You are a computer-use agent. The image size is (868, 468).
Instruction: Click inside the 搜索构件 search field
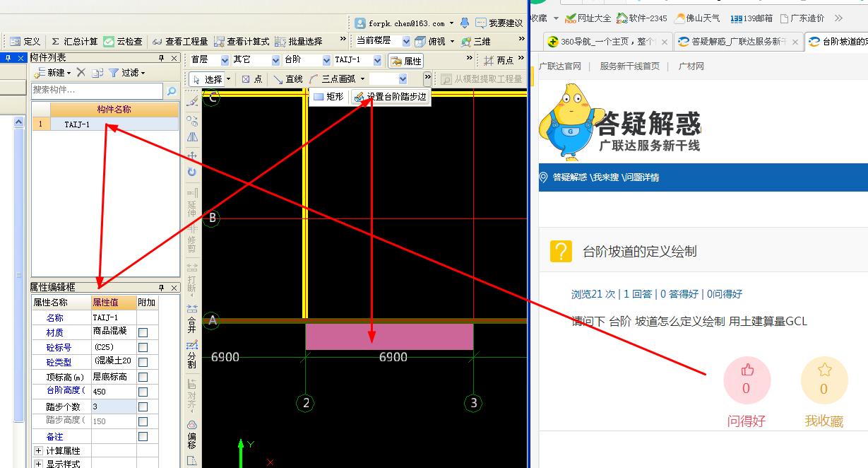click(x=97, y=90)
